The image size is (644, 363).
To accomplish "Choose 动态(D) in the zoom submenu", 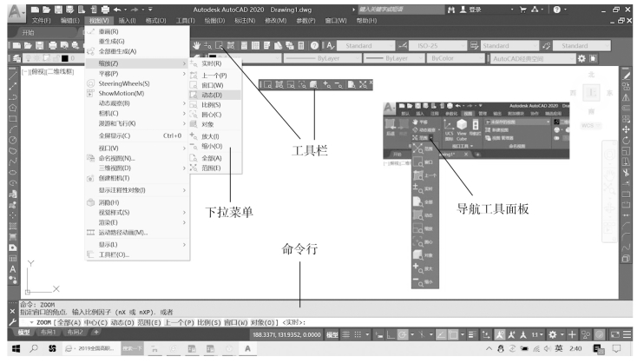I will [215, 95].
